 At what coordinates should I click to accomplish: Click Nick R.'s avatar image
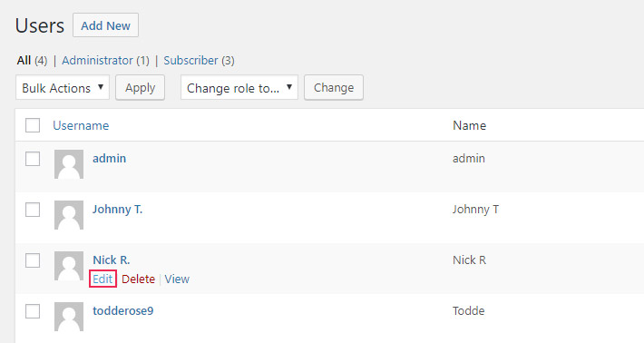pos(69,266)
